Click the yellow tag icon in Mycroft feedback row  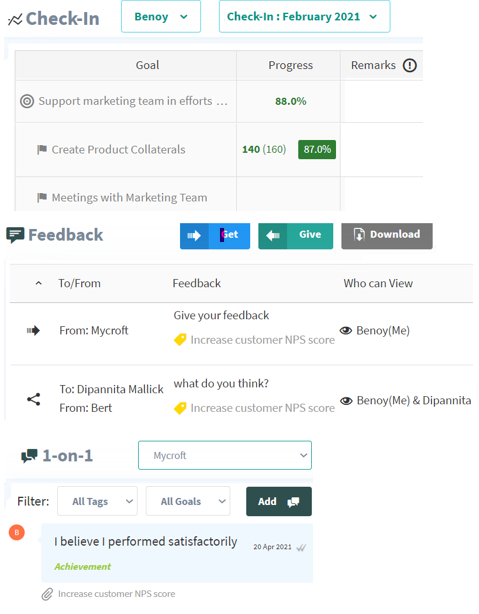(180, 340)
